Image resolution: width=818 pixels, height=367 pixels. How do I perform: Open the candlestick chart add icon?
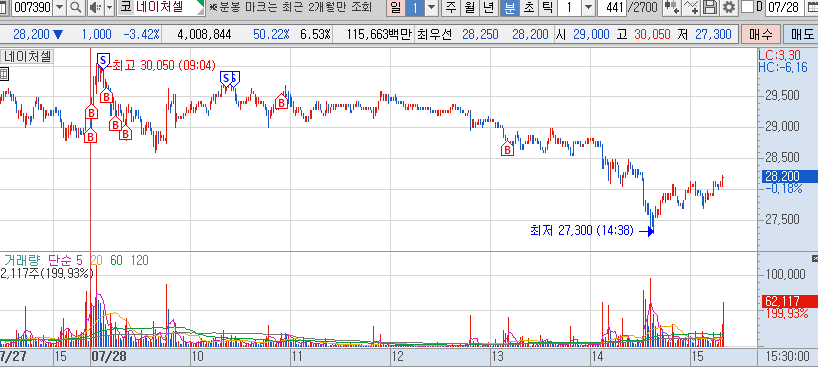click(672, 7)
